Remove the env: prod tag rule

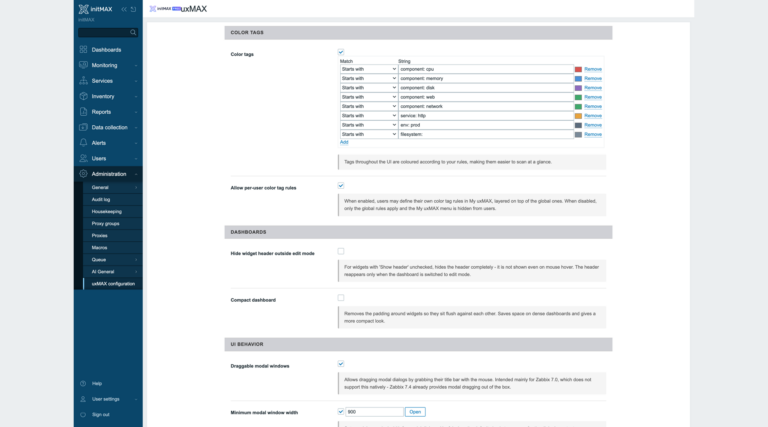[593, 125]
